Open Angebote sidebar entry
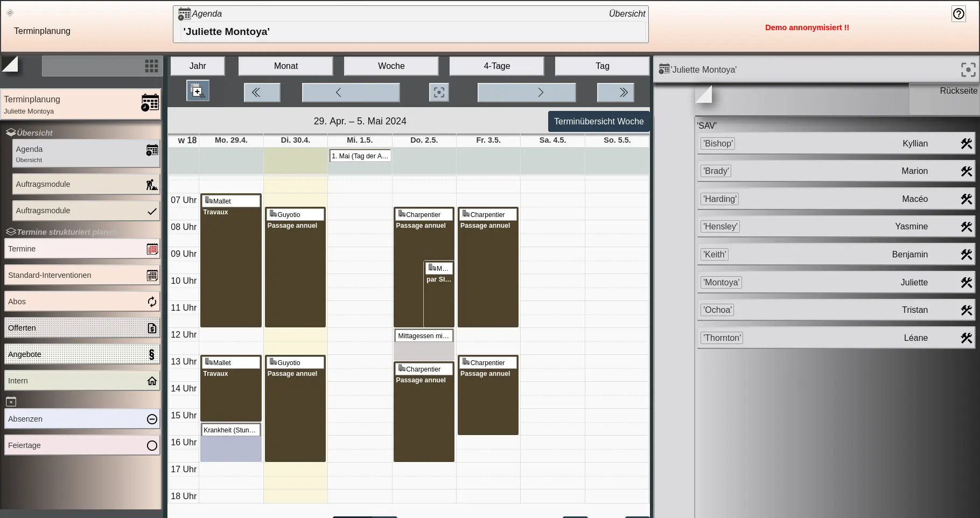 tap(82, 354)
